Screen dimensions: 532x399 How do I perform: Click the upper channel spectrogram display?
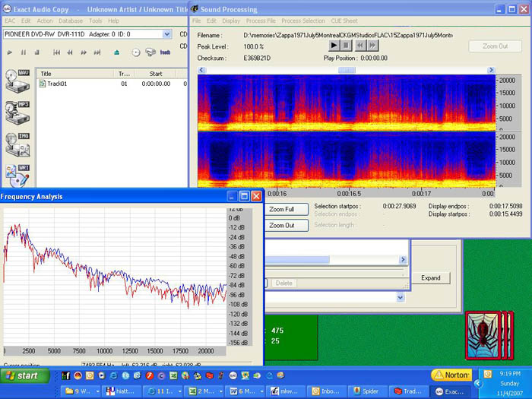point(347,103)
